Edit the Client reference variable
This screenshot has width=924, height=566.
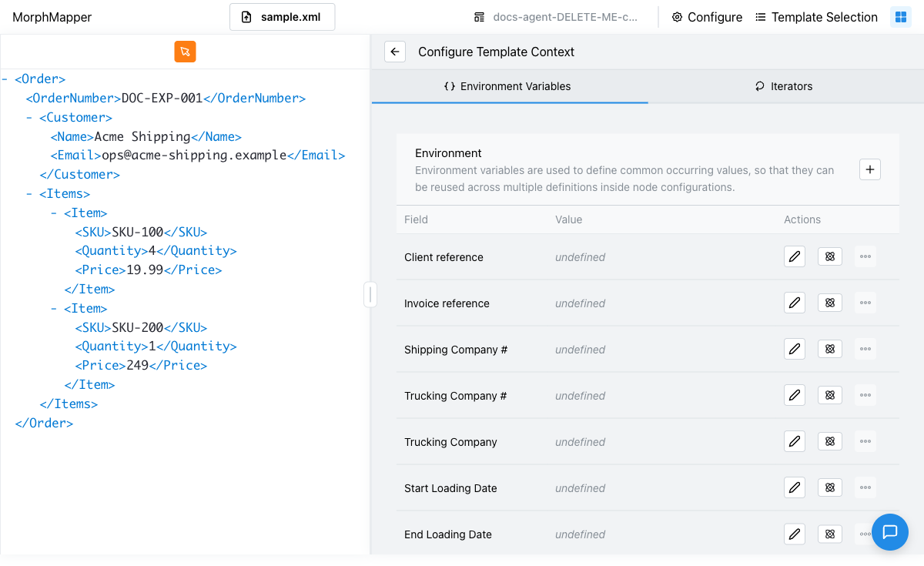click(x=795, y=256)
